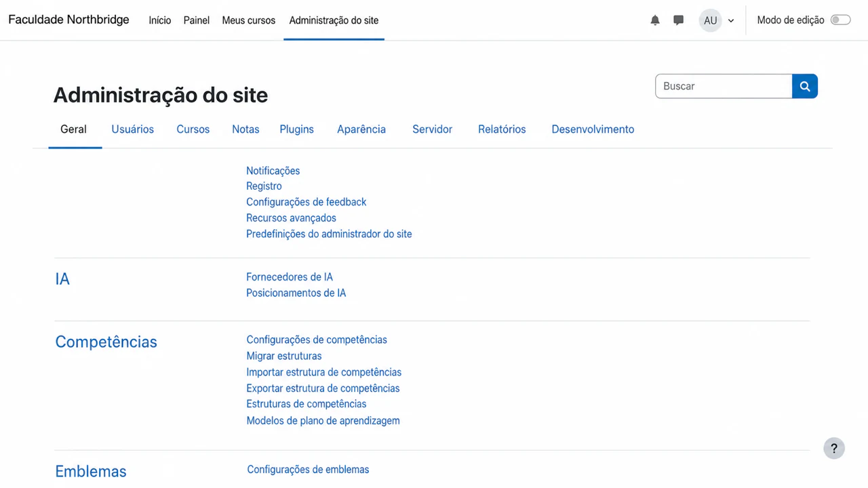868x488 pixels.
Task: Open the help question mark button
Action: click(834, 448)
